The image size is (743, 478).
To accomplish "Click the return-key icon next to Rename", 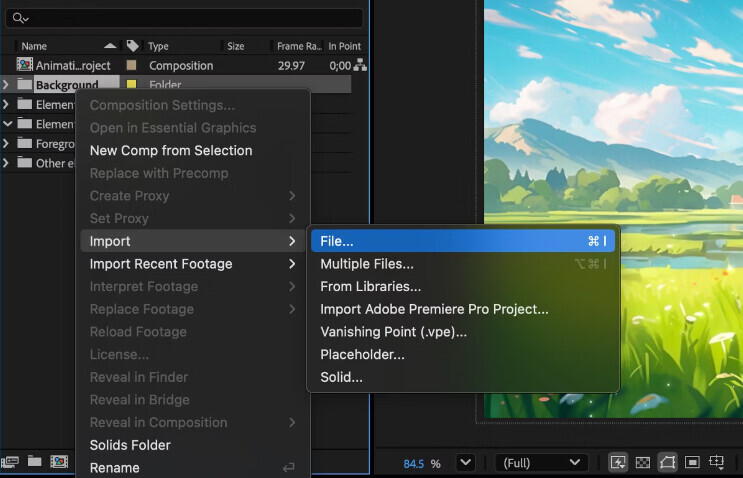I will pyautogui.click(x=288, y=468).
